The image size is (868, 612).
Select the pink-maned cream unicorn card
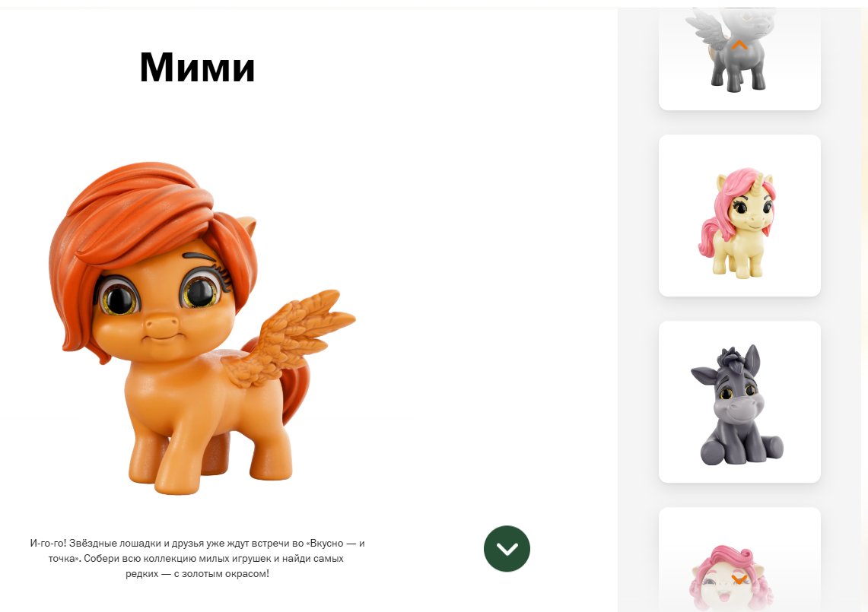[x=739, y=215]
